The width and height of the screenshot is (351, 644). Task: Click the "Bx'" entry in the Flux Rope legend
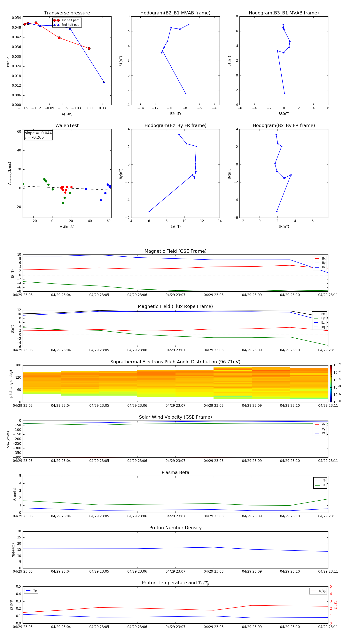[320, 314]
